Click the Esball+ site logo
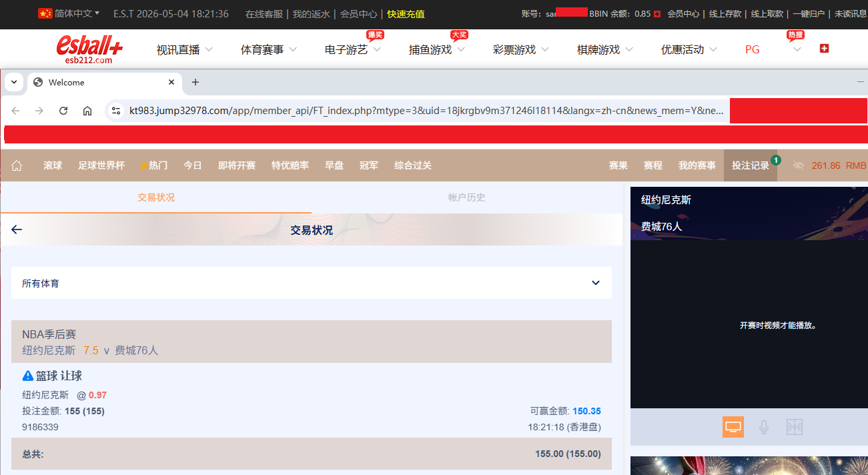868x475 pixels. pyautogui.click(x=89, y=49)
